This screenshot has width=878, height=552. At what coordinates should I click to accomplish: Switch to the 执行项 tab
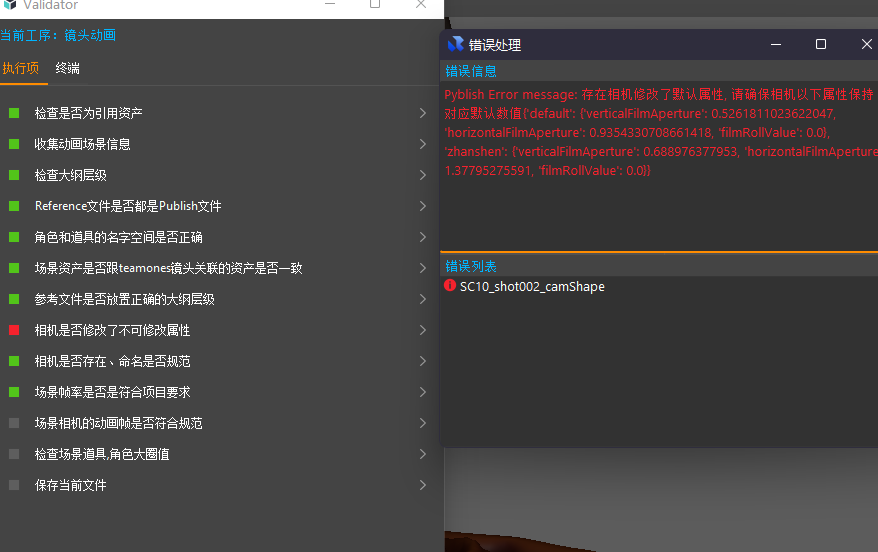tap(21, 68)
